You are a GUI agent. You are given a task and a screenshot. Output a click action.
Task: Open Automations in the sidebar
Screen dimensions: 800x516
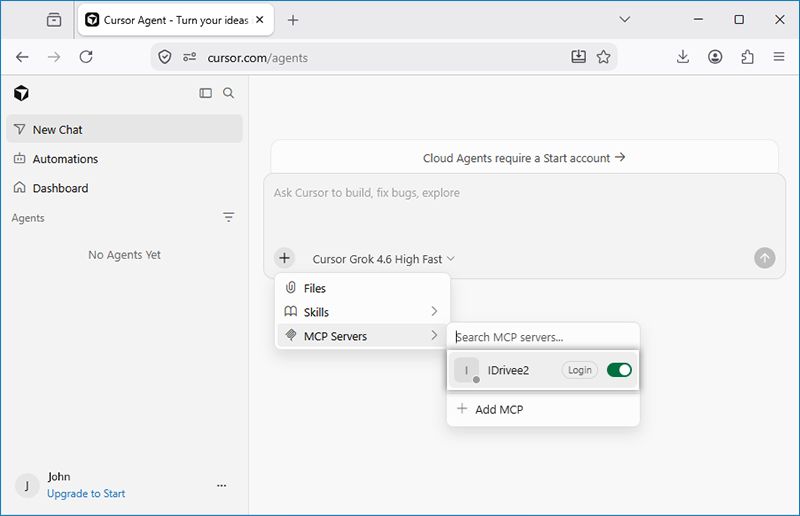point(124,159)
